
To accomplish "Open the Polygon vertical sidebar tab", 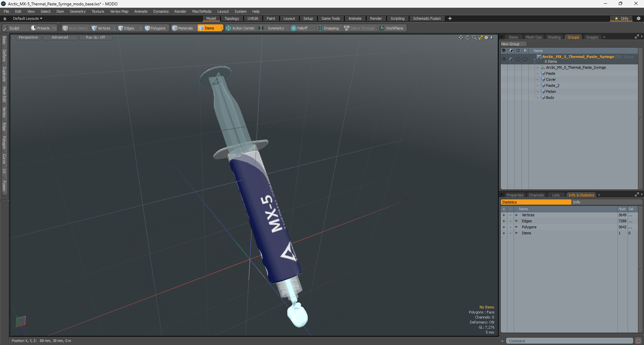I will coord(4,143).
